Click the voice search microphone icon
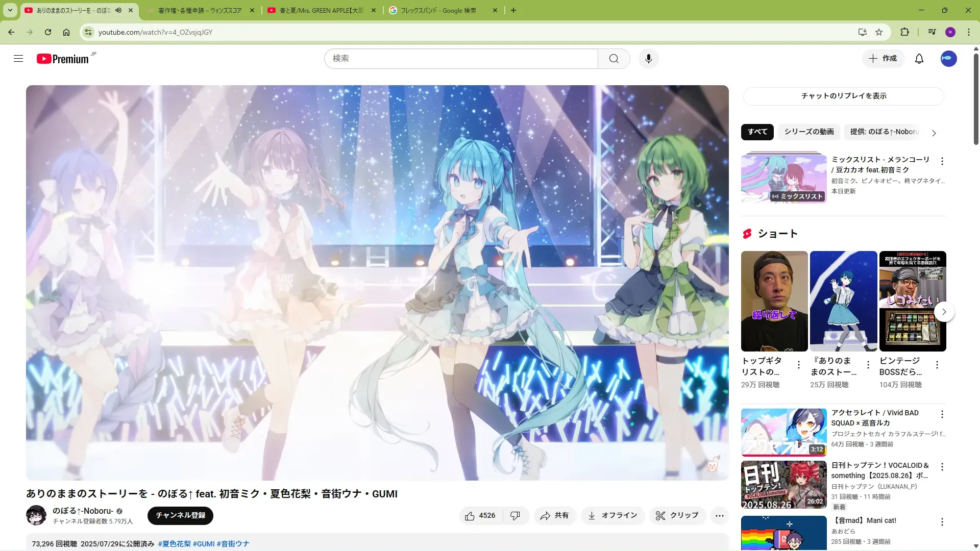 pyautogui.click(x=648, y=59)
